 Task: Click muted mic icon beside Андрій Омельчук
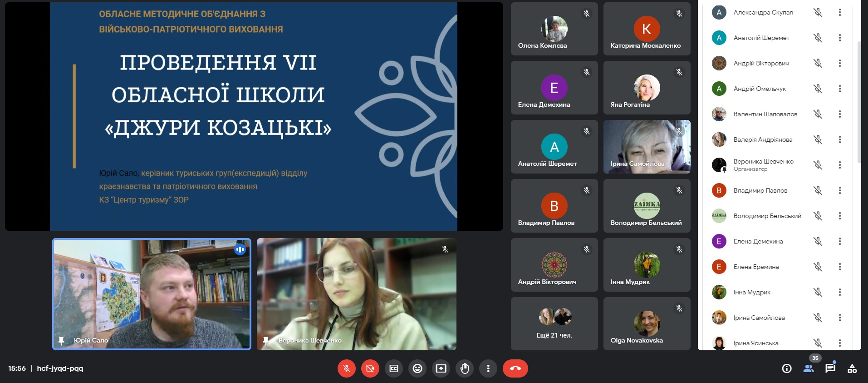point(818,89)
